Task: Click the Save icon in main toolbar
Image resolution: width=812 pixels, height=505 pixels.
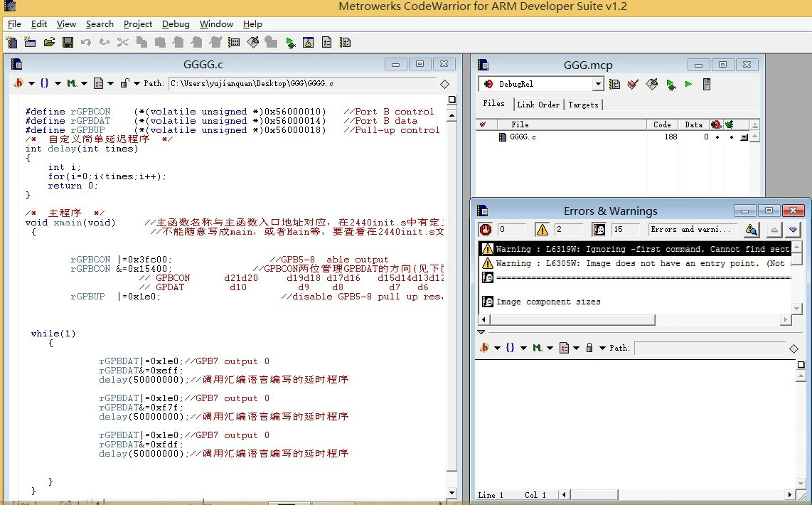Action: (68, 43)
